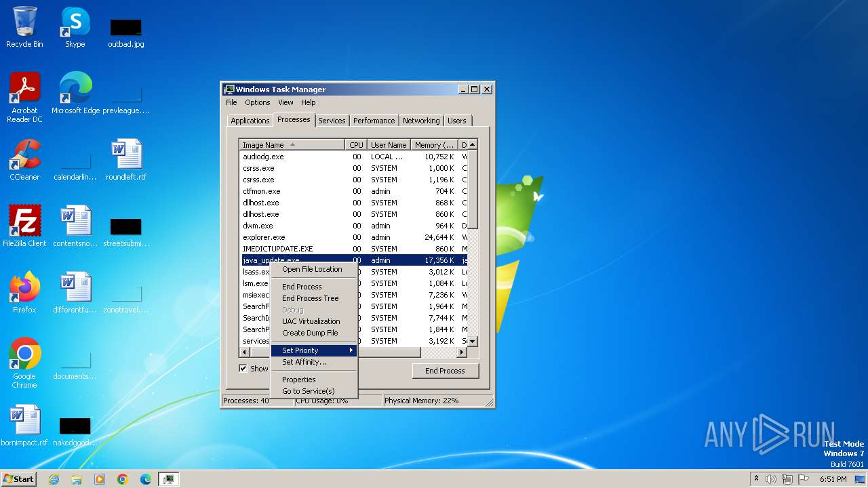Open the Help menu
This screenshot has height=488, width=868.
click(x=309, y=102)
